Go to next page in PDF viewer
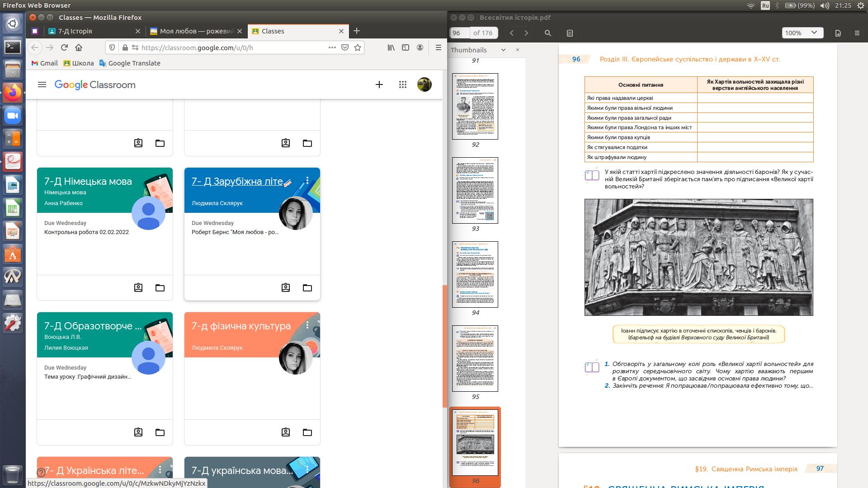 point(526,33)
